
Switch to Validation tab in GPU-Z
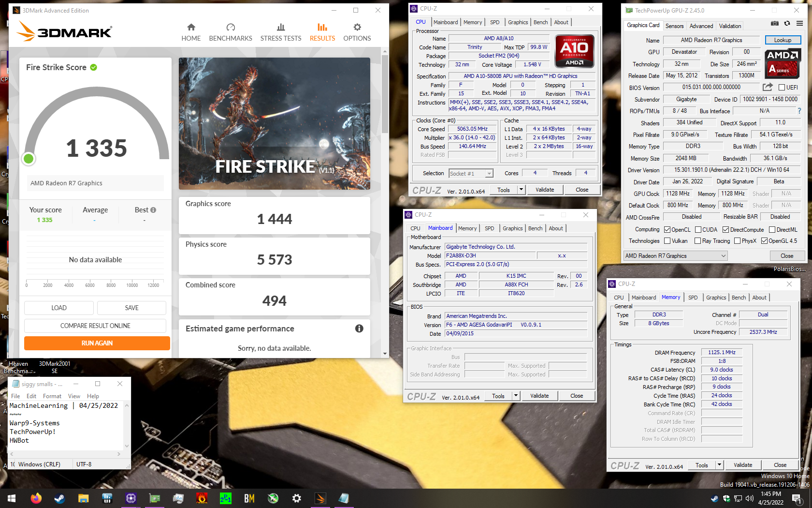pyautogui.click(x=730, y=26)
